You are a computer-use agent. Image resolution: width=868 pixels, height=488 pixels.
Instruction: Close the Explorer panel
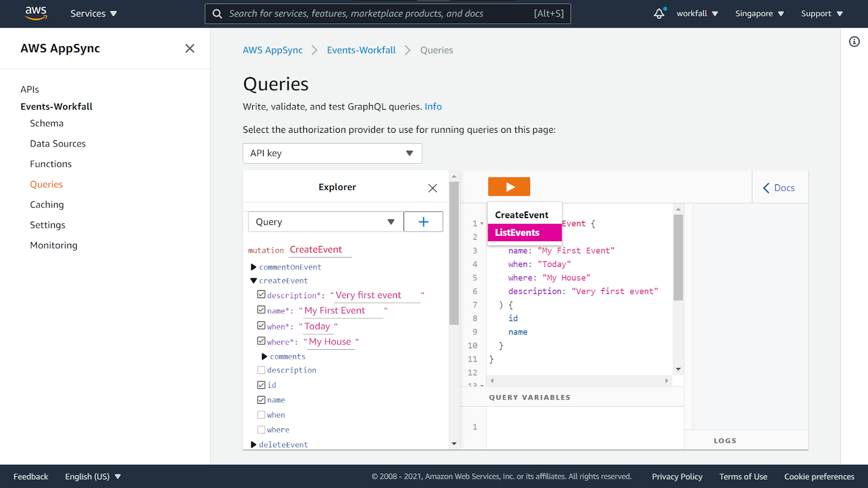pyautogui.click(x=432, y=188)
